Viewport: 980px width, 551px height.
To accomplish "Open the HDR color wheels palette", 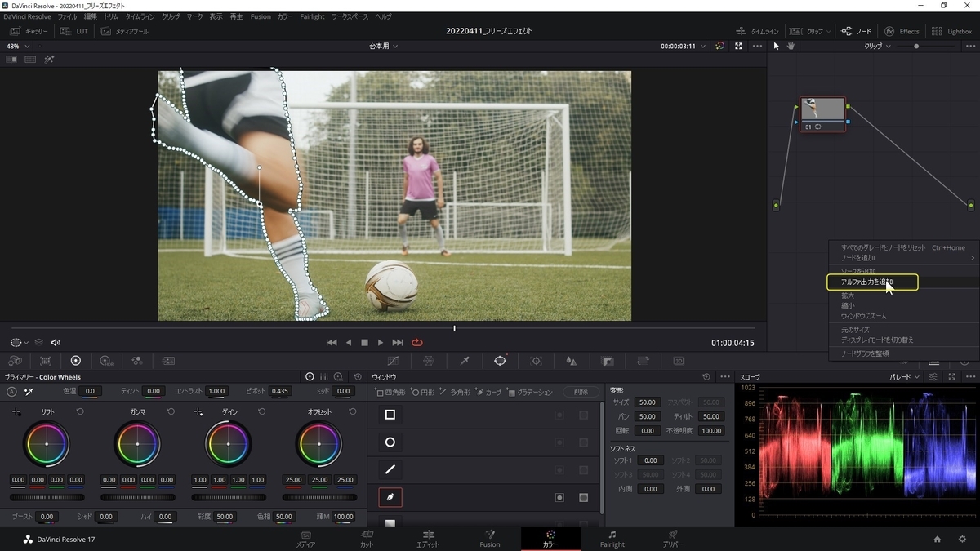I will coord(106,361).
